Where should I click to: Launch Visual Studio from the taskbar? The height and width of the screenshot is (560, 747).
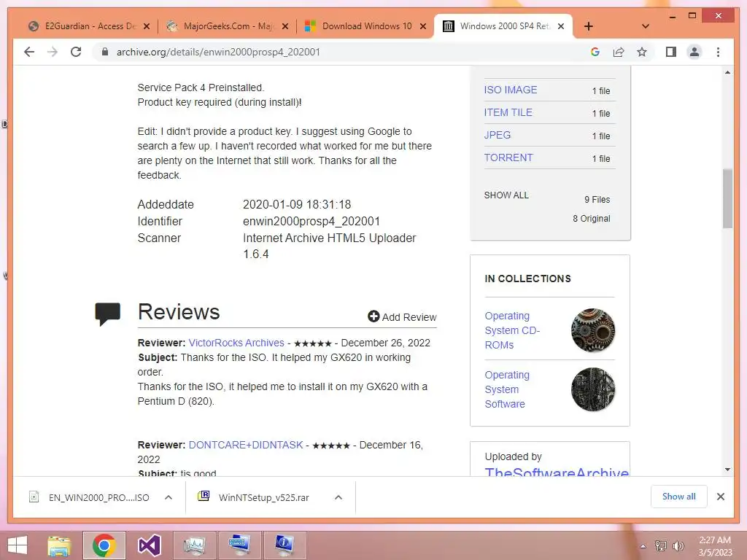point(149,545)
